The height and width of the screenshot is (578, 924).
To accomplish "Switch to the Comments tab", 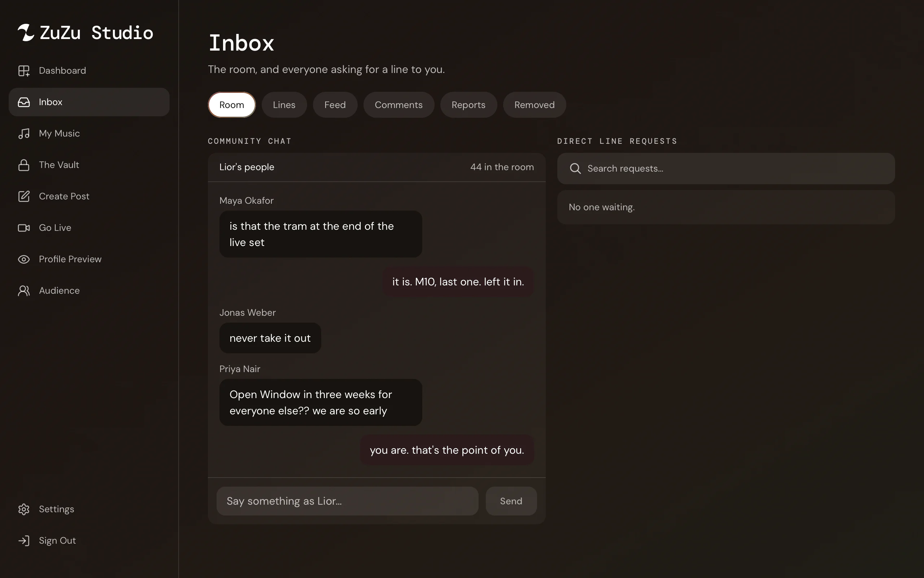I will tap(398, 105).
